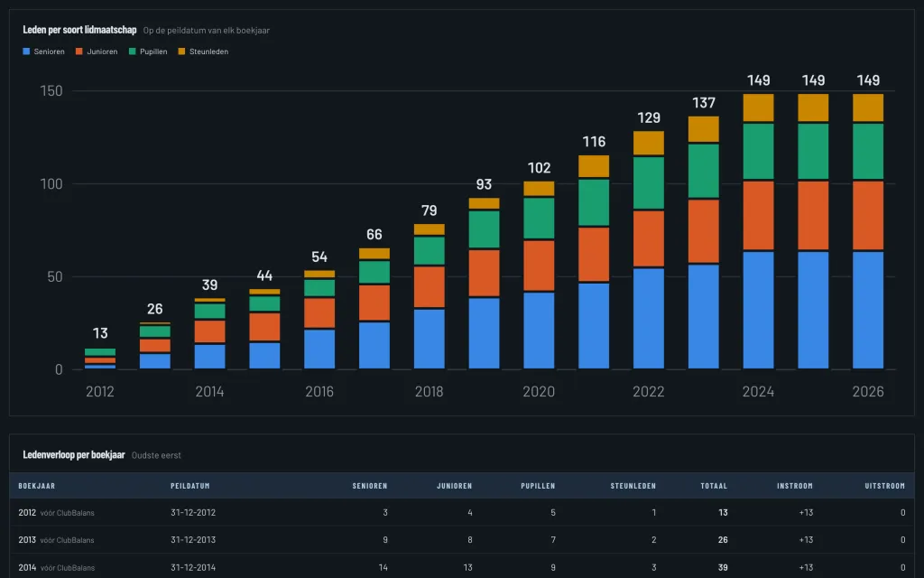Screen dimensions: 924x578
Task: Sort by the Instroom column header
Action: (795, 486)
